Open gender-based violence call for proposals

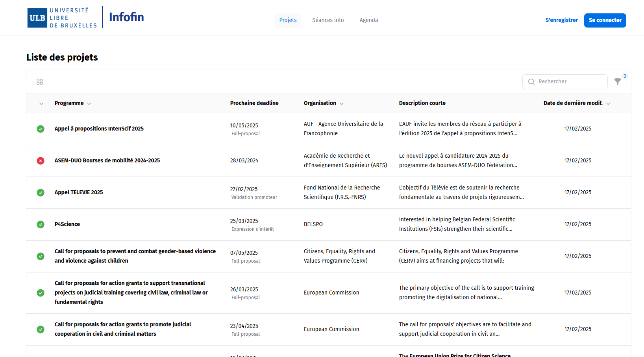(135, 256)
